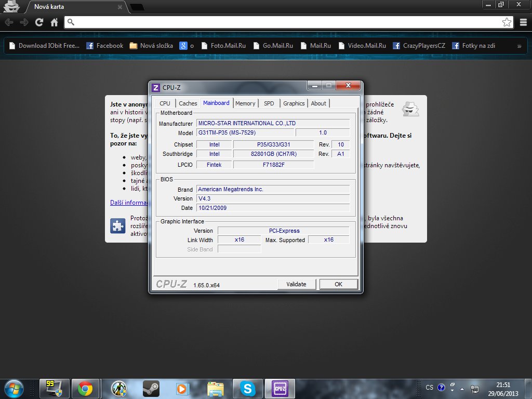Click the CPU-Z taskbar icon
The image size is (532, 399).
280,389
